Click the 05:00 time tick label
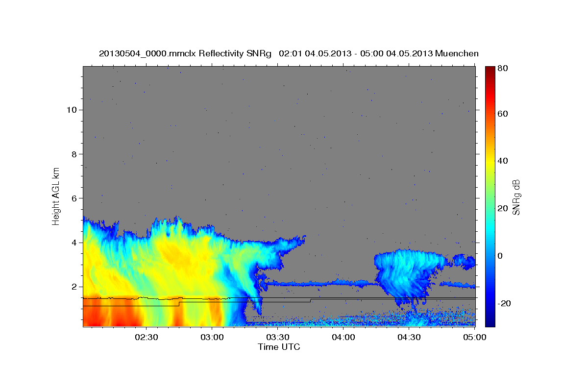This screenshot has width=588, height=392. (474, 337)
